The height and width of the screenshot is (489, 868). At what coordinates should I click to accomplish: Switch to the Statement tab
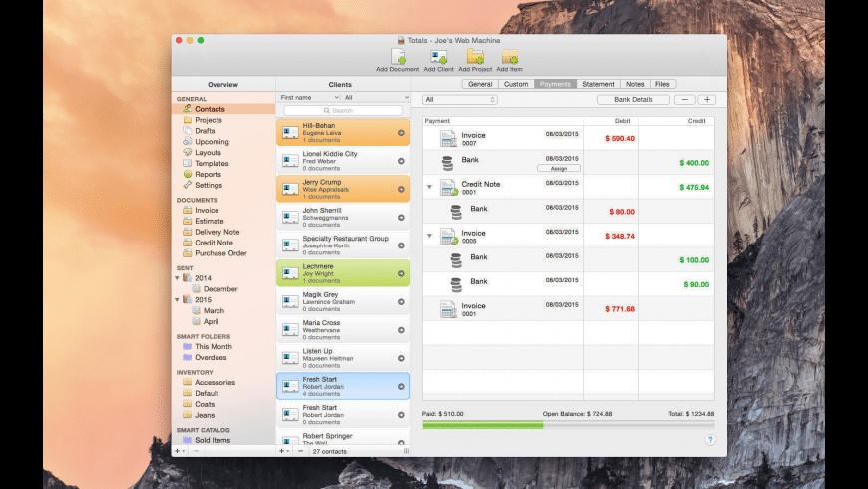point(598,84)
